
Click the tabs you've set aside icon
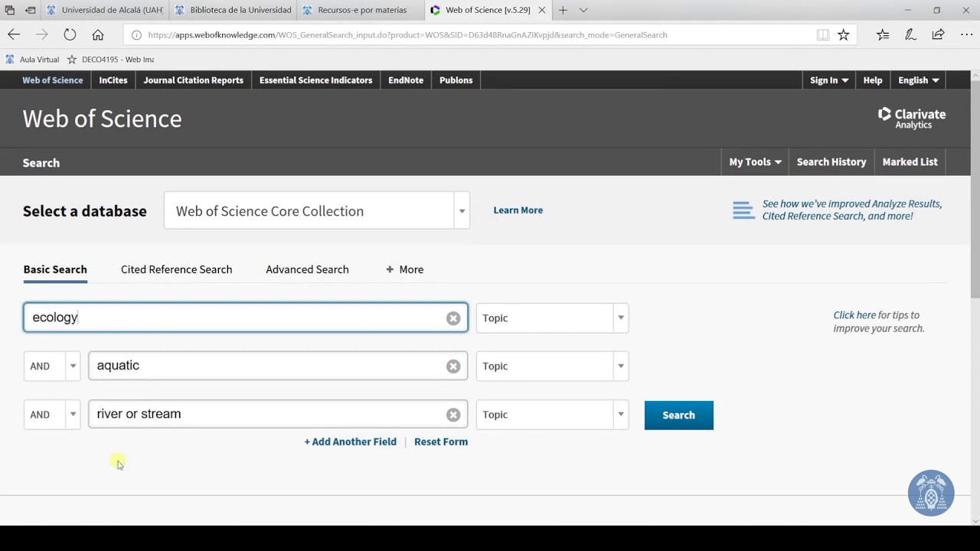click(11, 10)
